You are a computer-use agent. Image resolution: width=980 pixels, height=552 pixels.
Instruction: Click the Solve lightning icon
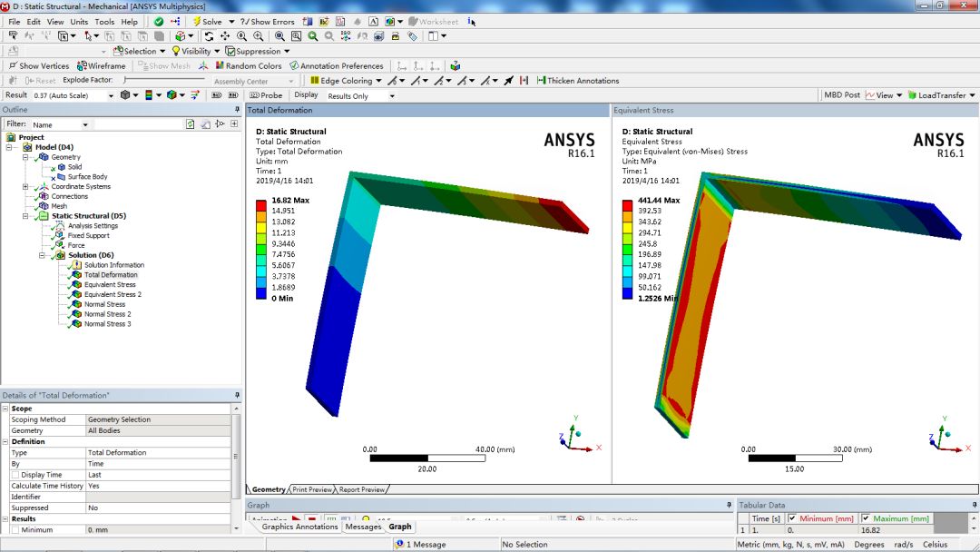[196, 21]
